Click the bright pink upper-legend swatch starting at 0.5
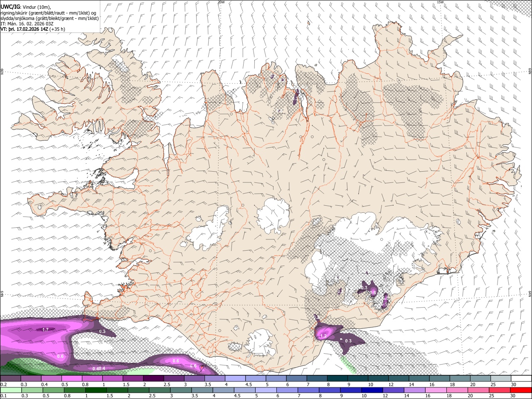532x399 pixels. (71, 379)
